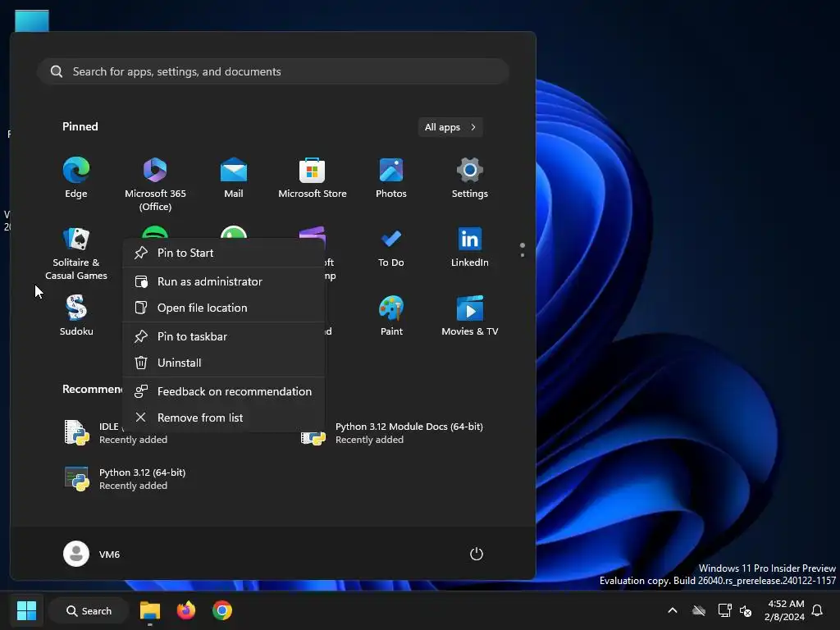Image resolution: width=840 pixels, height=630 pixels.
Task: Launch Firefox from the taskbar
Action: (186, 610)
